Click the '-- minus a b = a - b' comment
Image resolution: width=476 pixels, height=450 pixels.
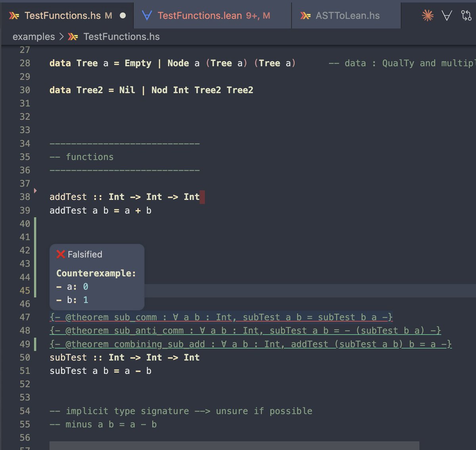point(103,425)
